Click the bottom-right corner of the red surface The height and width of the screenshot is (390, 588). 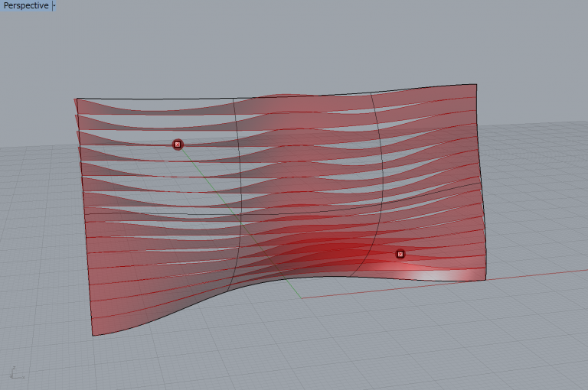(x=485, y=279)
